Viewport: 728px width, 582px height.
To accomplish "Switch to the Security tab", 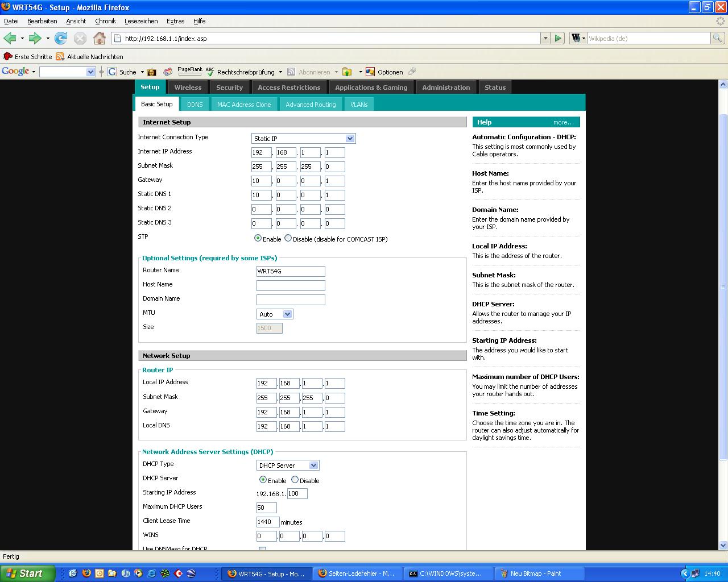I will tap(230, 88).
